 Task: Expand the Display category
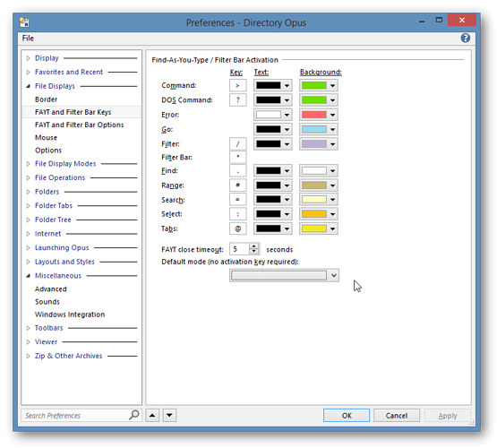[x=29, y=58]
